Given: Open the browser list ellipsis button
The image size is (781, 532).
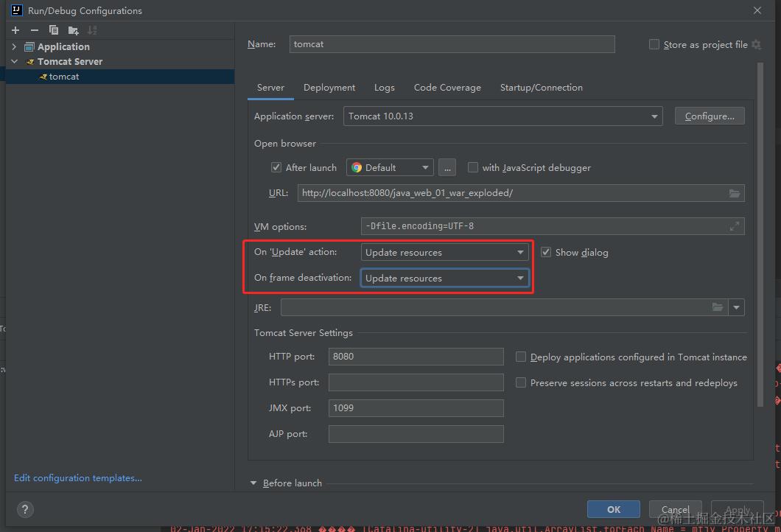Looking at the screenshot, I should click(x=447, y=167).
